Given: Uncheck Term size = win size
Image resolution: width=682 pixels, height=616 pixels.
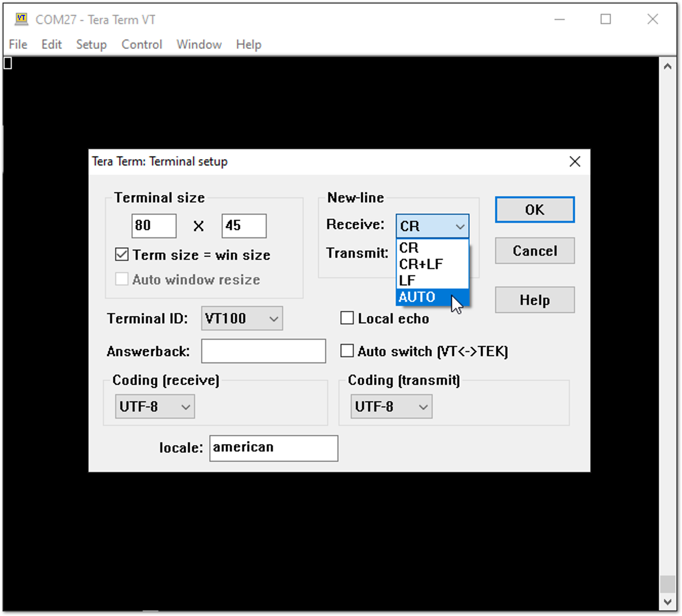Looking at the screenshot, I should tap(121, 254).
